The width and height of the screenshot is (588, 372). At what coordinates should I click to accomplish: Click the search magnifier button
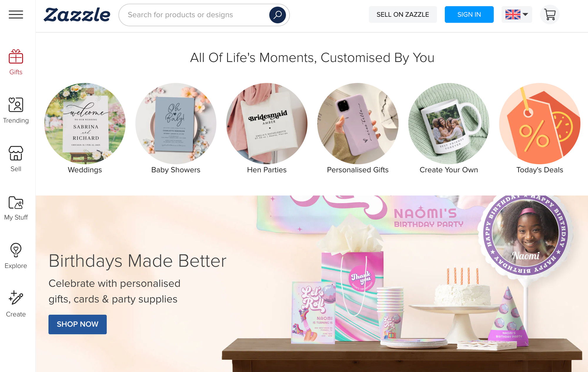pyautogui.click(x=277, y=15)
